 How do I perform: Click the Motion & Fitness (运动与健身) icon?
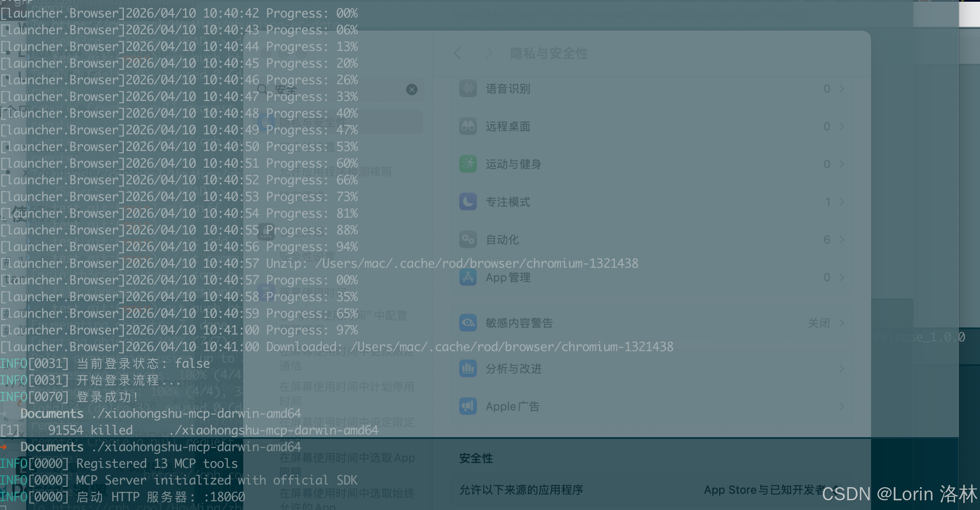coord(468,164)
